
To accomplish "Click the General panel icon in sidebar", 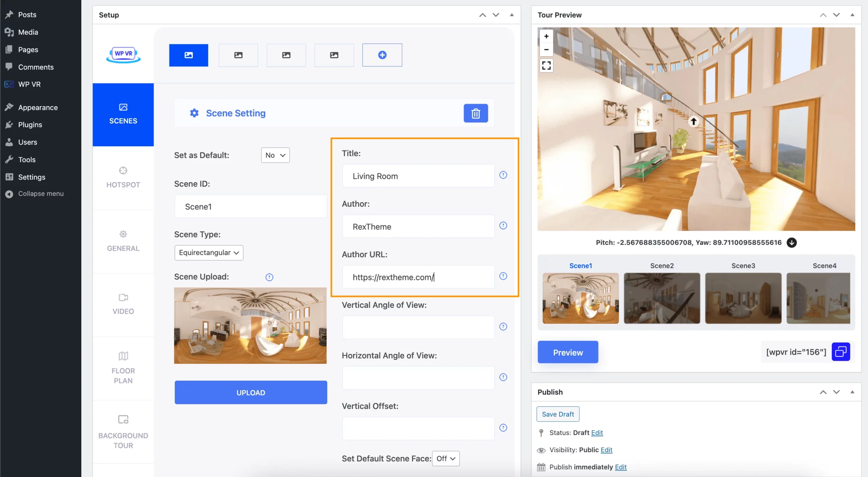I will pyautogui.click(x=123, y=235).
